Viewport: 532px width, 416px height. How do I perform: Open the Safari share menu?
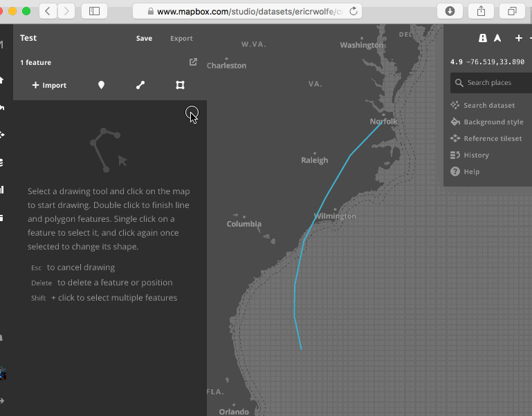(481, 11)
